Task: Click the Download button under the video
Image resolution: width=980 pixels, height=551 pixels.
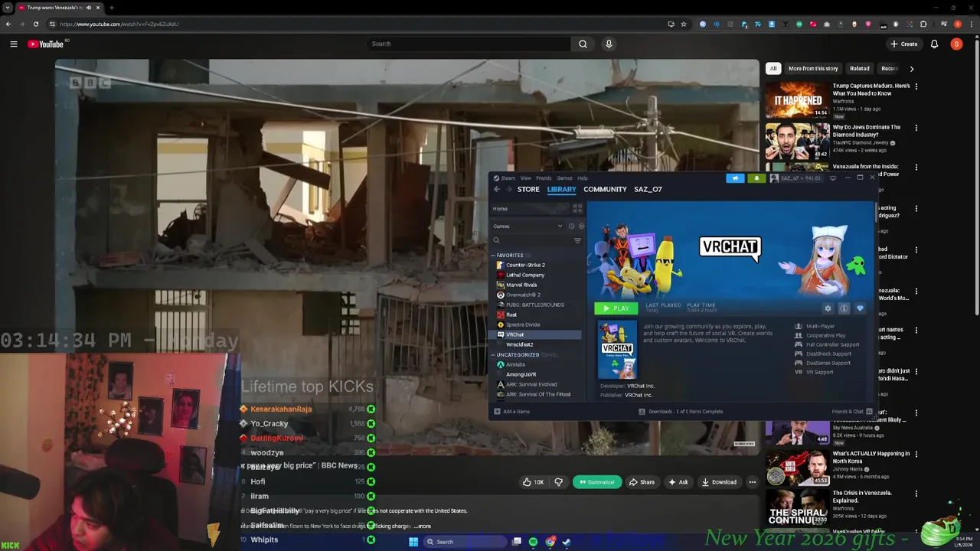Action: tap(718, 482)
